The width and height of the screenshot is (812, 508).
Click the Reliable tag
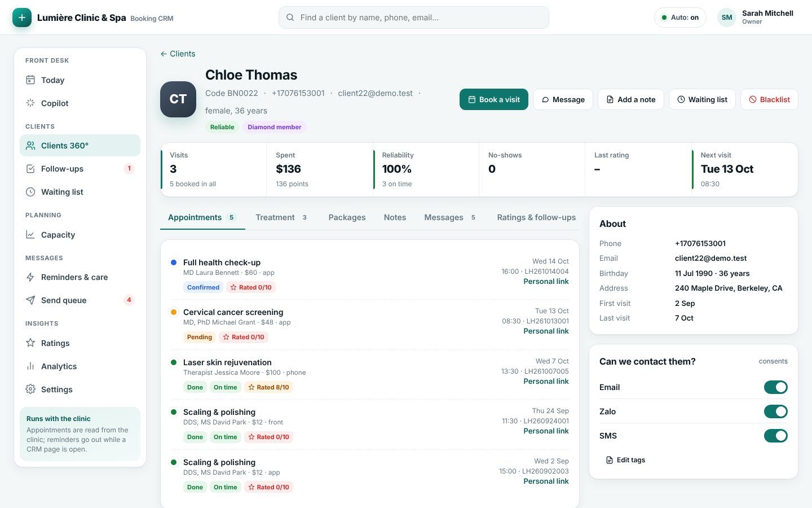[222, 127]
